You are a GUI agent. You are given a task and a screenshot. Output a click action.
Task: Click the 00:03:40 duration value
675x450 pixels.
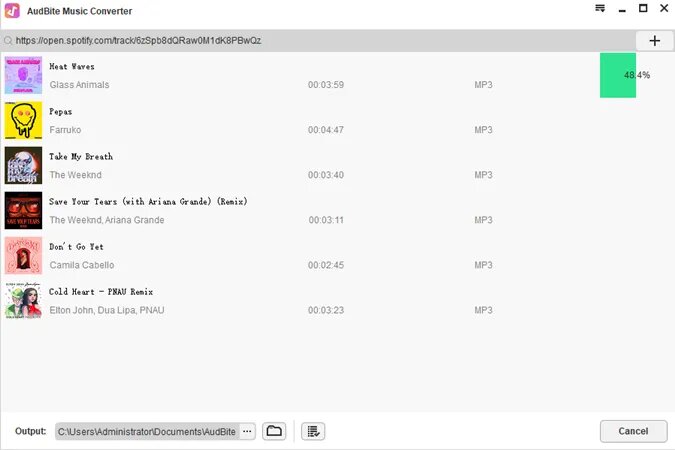pos(326,175)
